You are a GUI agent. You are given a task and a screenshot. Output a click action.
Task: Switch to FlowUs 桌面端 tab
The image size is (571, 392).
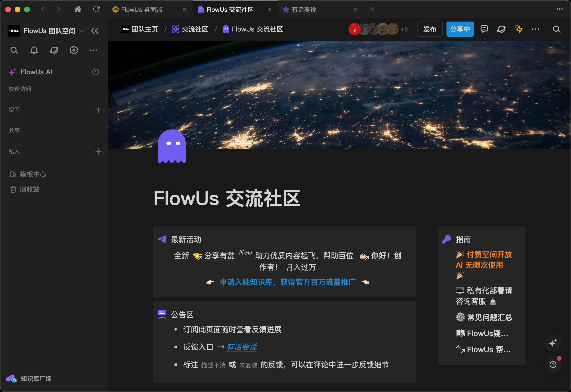[142, 9]
